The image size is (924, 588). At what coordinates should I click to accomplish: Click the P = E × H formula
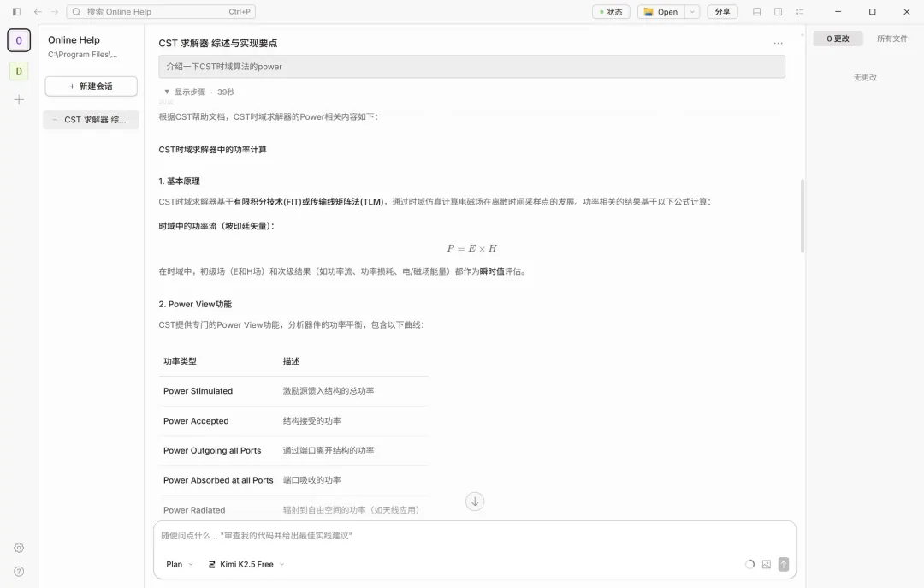(472, 248)
